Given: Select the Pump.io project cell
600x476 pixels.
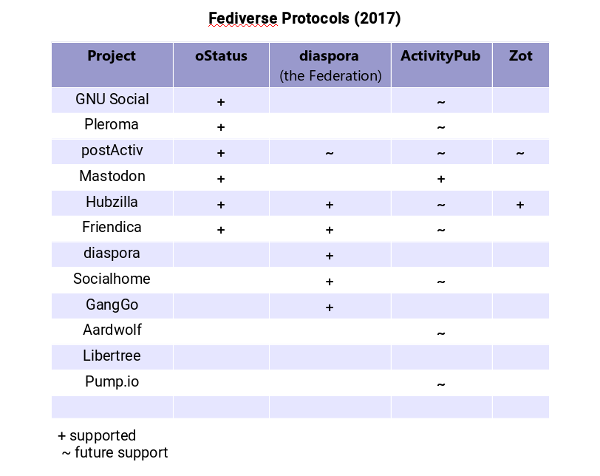Looking at the screenshot, I should [x=112, y=381].
